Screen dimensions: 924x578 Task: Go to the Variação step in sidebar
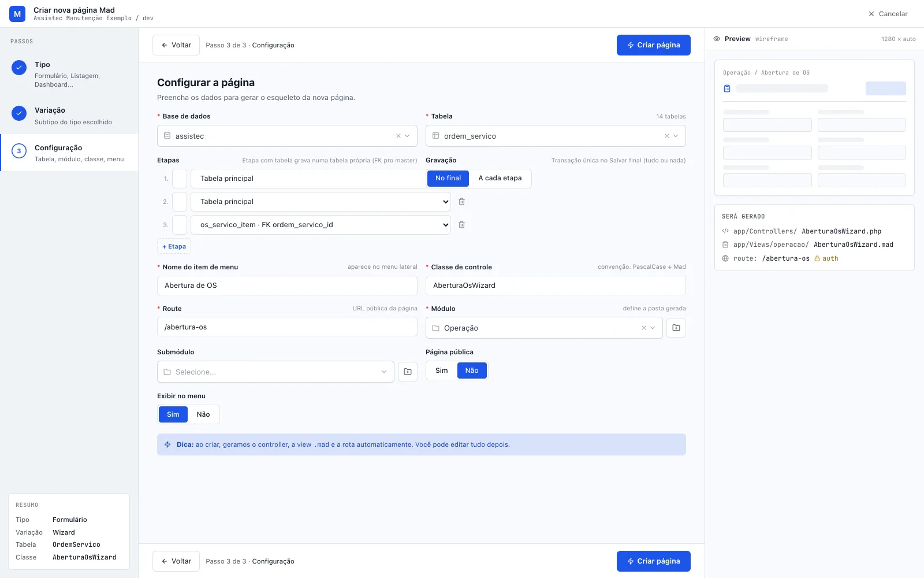69,116
